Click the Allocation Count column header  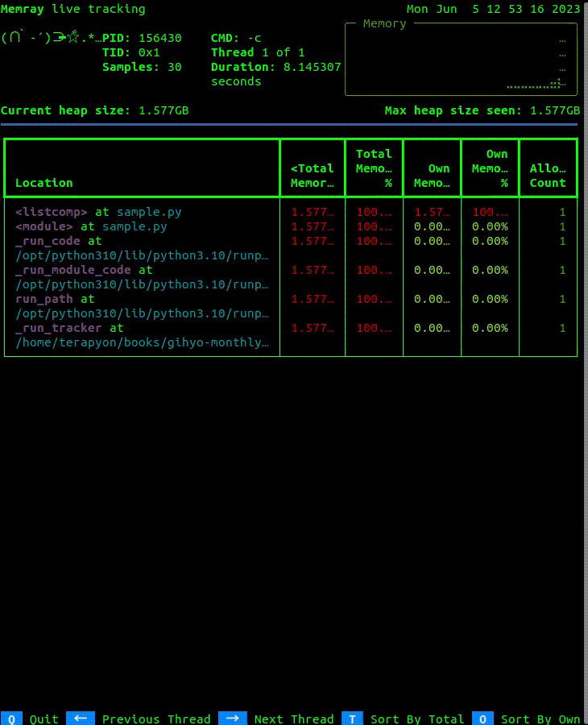coord(548,168)
